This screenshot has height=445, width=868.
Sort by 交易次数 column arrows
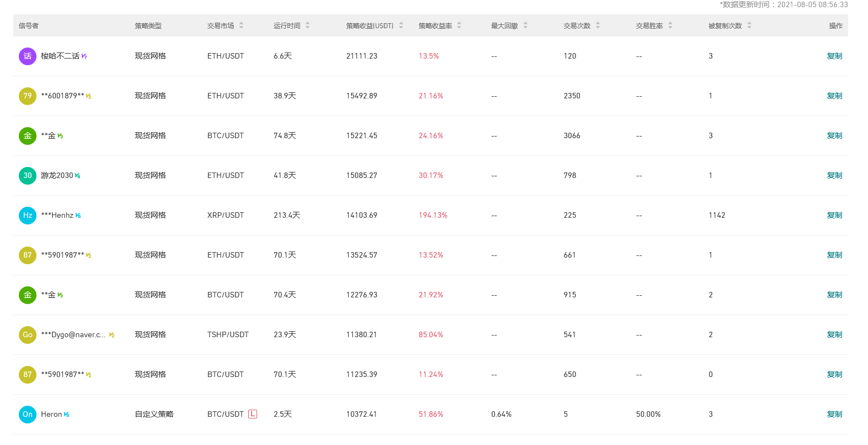click(x=598, y=25)
